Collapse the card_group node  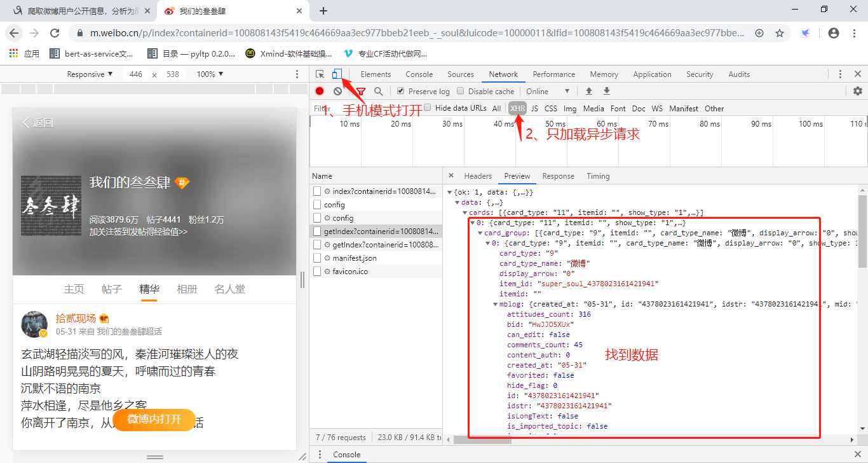pos(480,233)
